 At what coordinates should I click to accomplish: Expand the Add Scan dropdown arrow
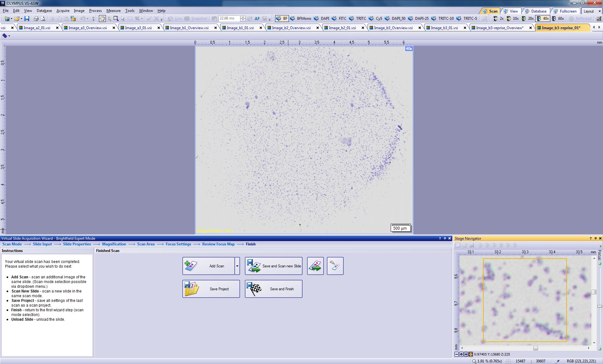point(237,266)
